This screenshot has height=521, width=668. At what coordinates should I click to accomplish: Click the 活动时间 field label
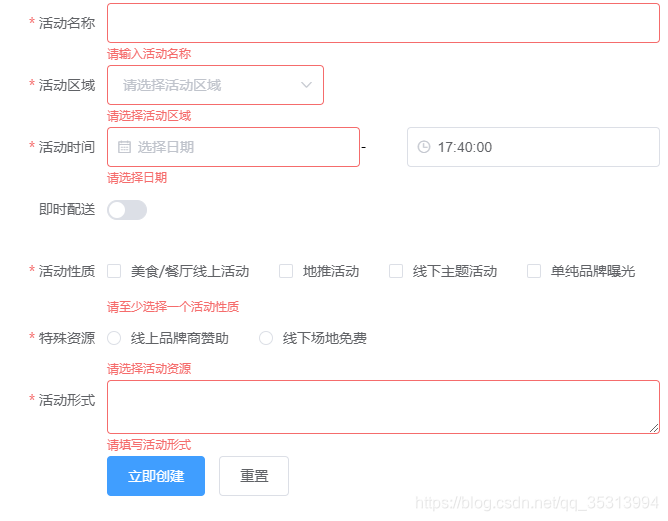tap(66, 147)
